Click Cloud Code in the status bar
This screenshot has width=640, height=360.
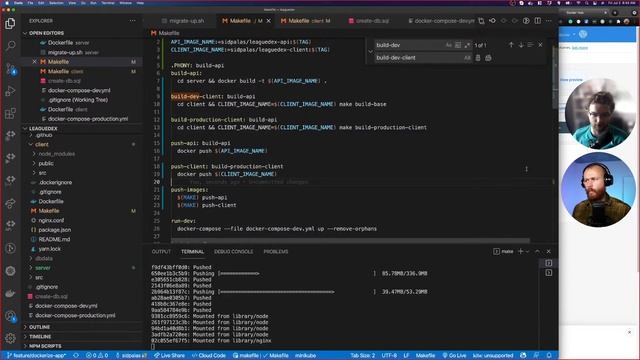point(209,356)
